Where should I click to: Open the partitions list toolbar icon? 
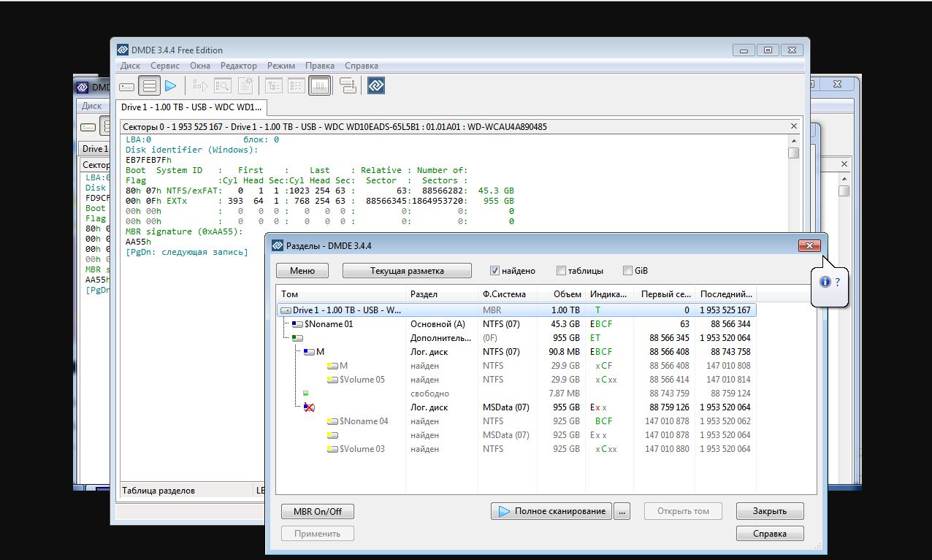pyautogui.click(x=149, y=86)
